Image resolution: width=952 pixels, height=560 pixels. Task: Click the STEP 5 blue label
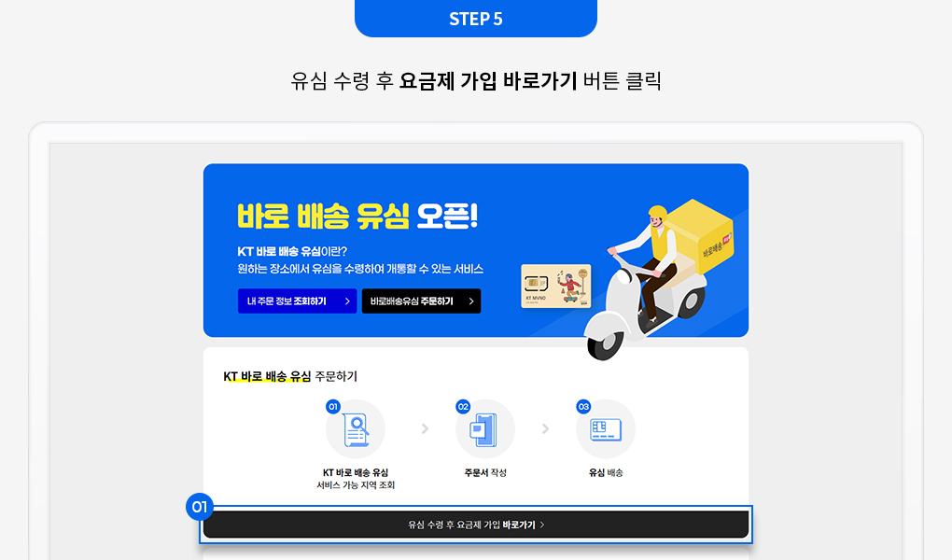point(475,19)
